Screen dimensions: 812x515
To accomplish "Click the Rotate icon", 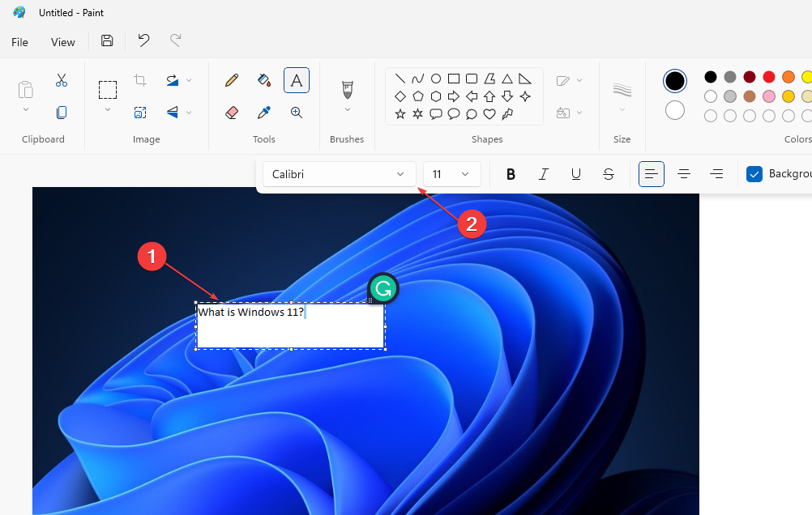I will coord(173,80).
